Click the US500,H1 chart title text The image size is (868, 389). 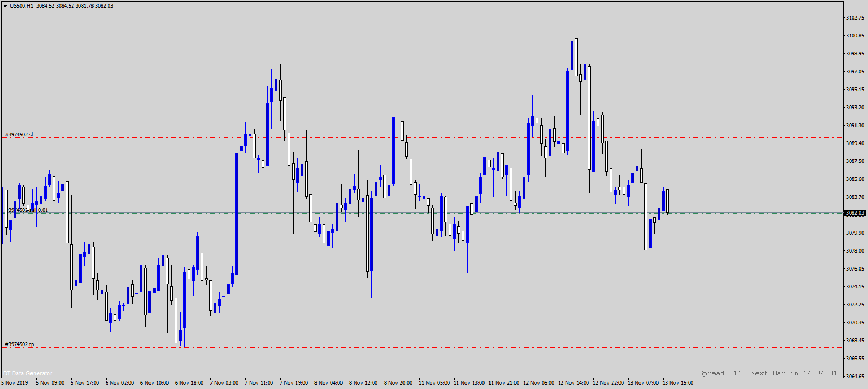pos(61,6)
